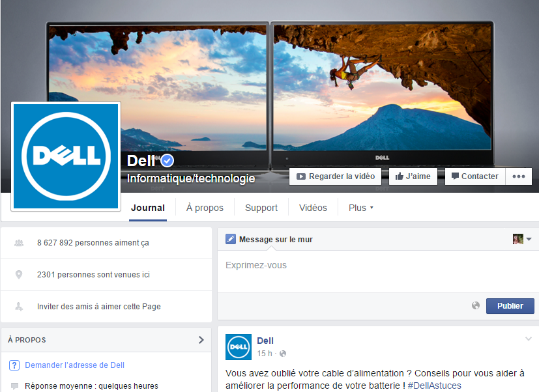
Task: Click the Dell page name on cover
Action: pos(141,160)
